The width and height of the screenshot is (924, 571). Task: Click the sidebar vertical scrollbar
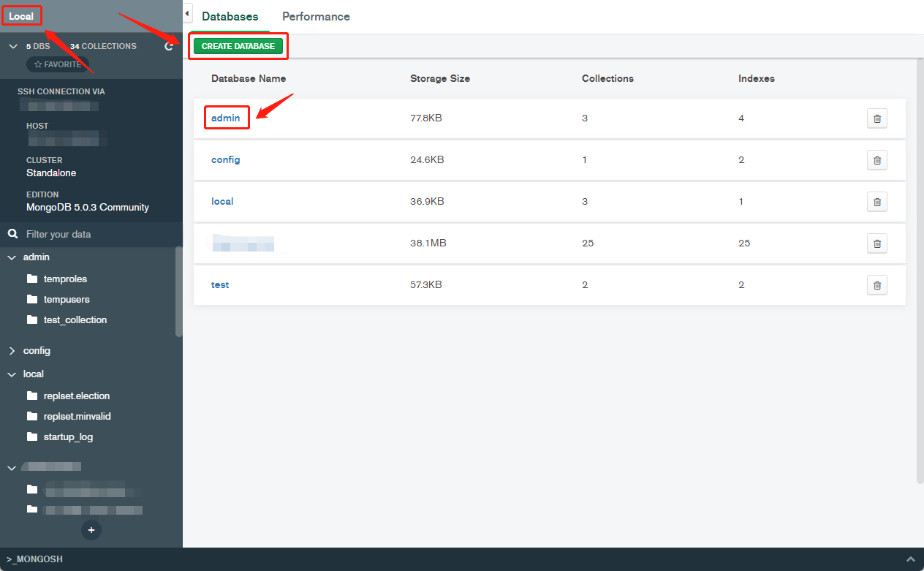click(179, 291)
